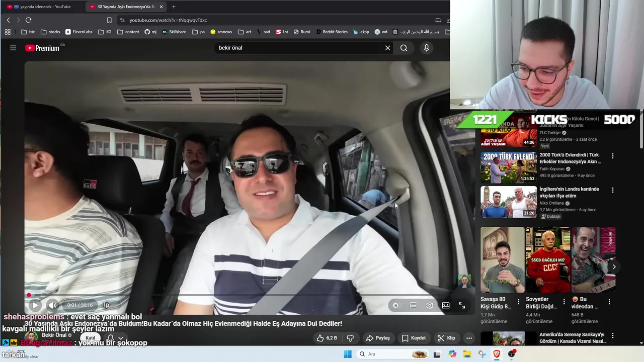The image size is (644, 362).
Task: Mute the video volume speaker icon
Action: (x=52, y=305)
